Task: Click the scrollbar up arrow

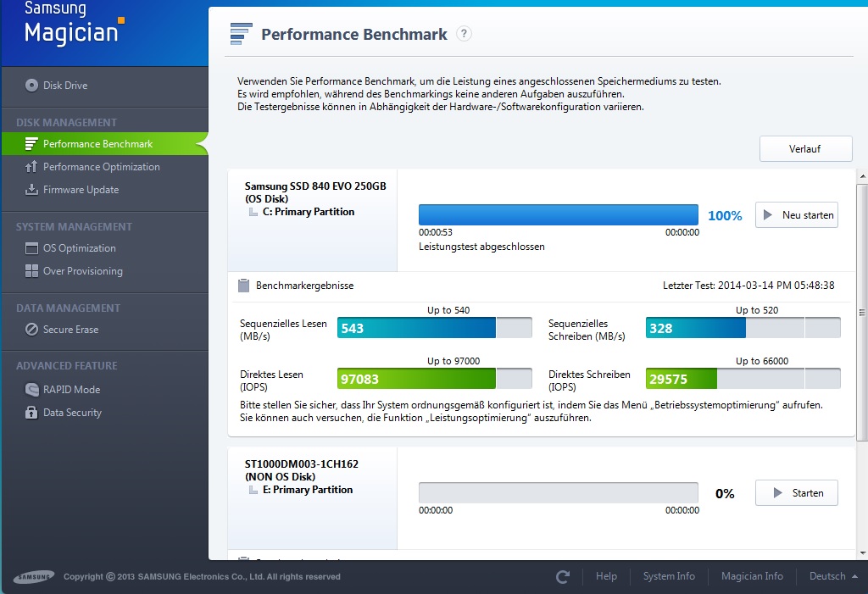Action: [862, 176]
